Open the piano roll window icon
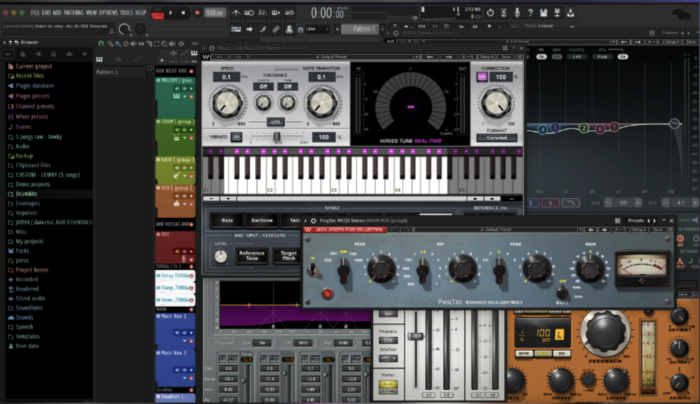Image resolution: width=700 pixels, height=404 pixels. (236, 29)
